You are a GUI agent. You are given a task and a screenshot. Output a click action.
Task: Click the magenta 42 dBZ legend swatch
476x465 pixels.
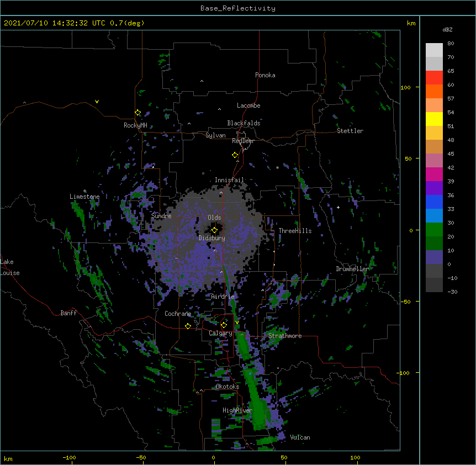click(x=434, y=174)
